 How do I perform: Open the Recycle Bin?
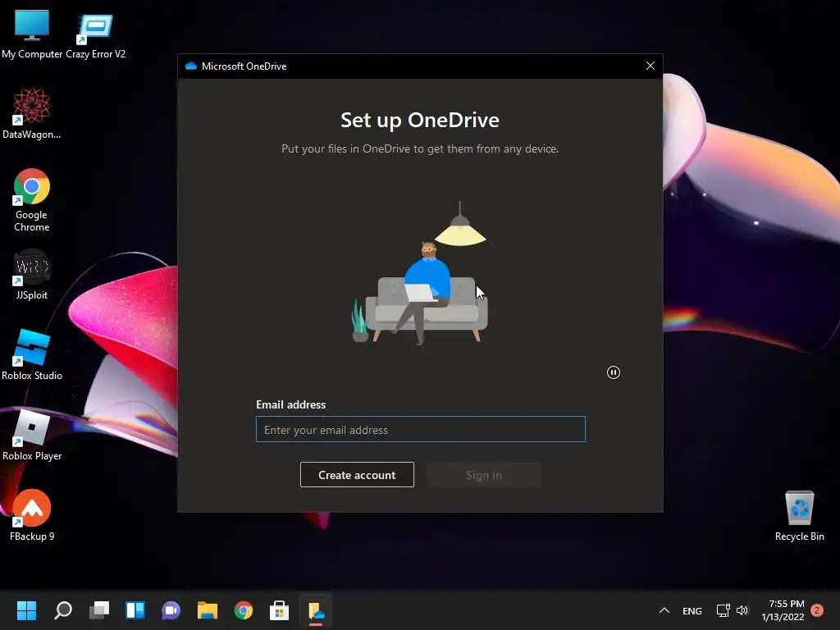(x=799, y=515)
